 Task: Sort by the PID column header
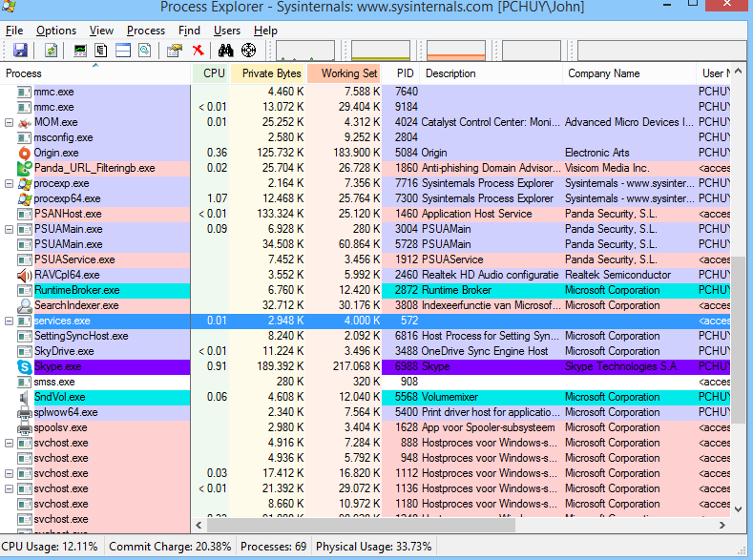tap(401, 73)
